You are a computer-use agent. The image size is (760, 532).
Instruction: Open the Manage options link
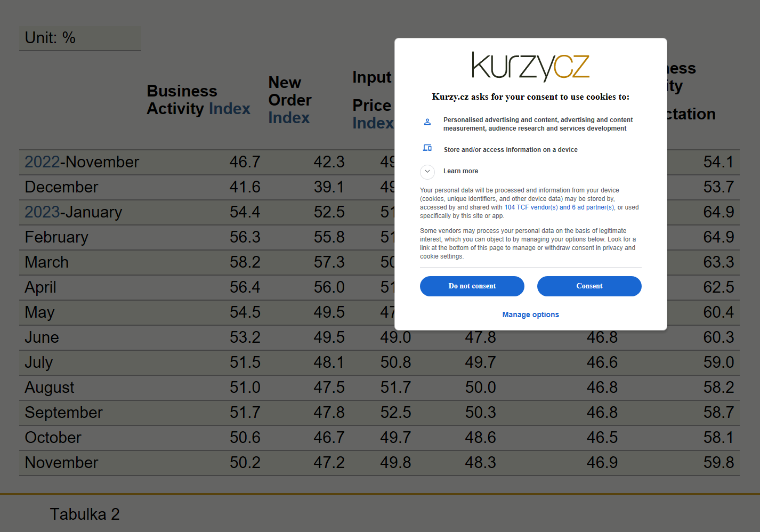[x=531, y=315]
